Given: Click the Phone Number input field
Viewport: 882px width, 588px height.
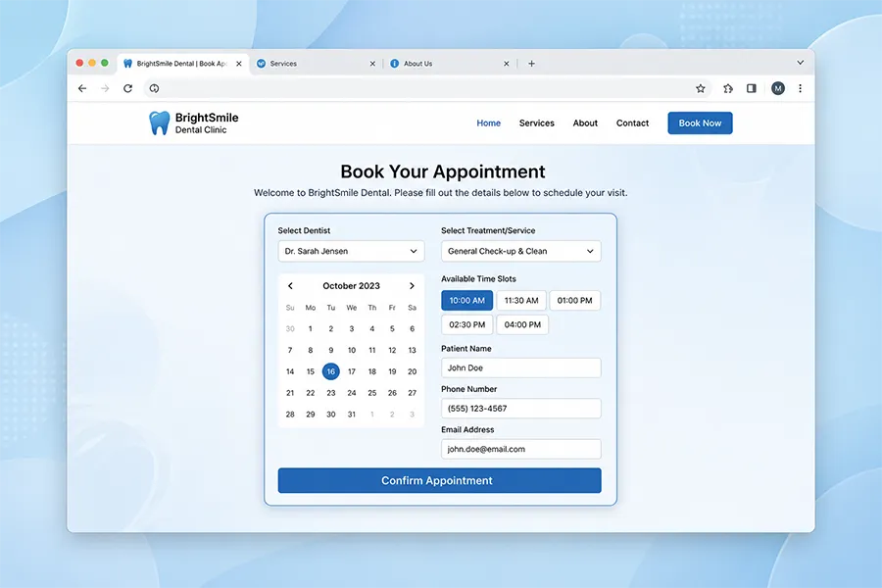Looking at the screenshot, I should coord(521,409).
